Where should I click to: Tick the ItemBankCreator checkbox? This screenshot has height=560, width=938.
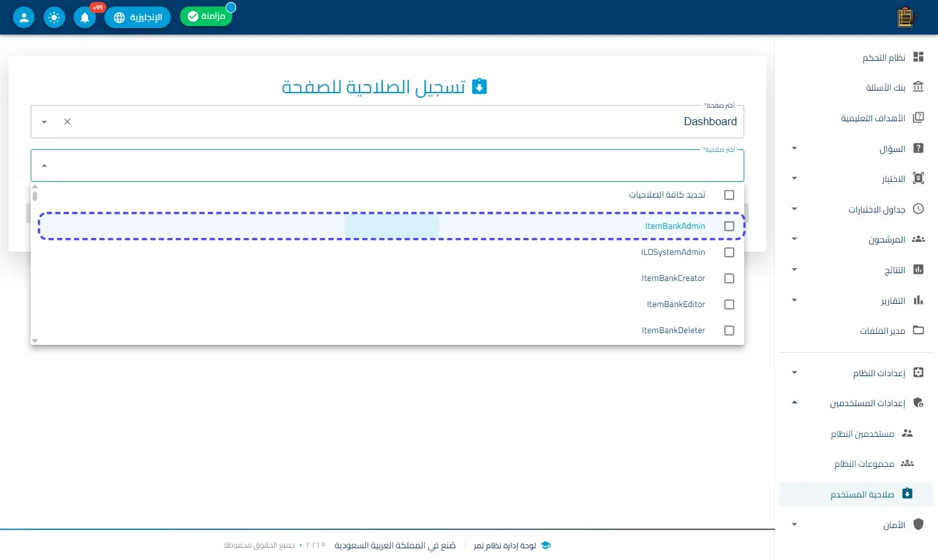point(729,278)
